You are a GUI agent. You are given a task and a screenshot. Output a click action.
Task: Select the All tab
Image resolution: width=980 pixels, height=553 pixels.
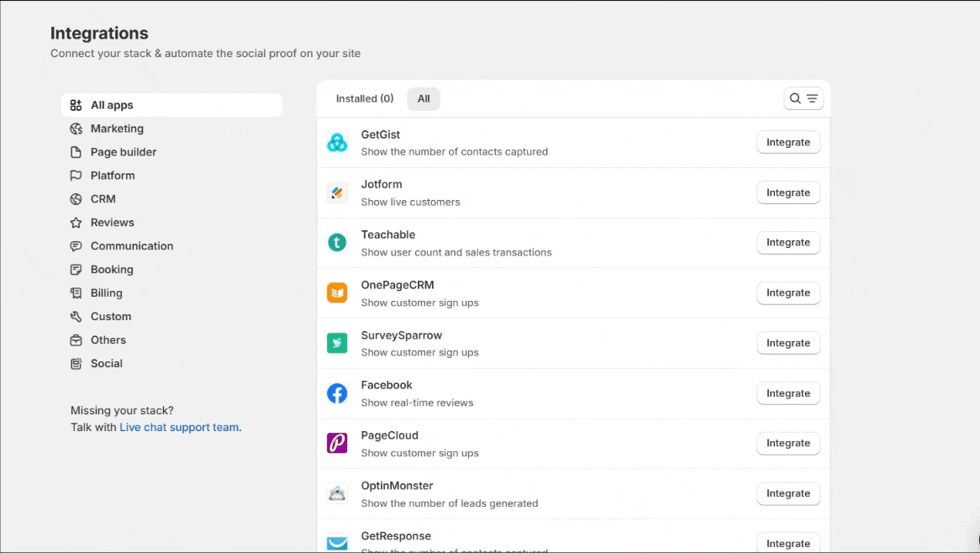click(x=424, y=99)
